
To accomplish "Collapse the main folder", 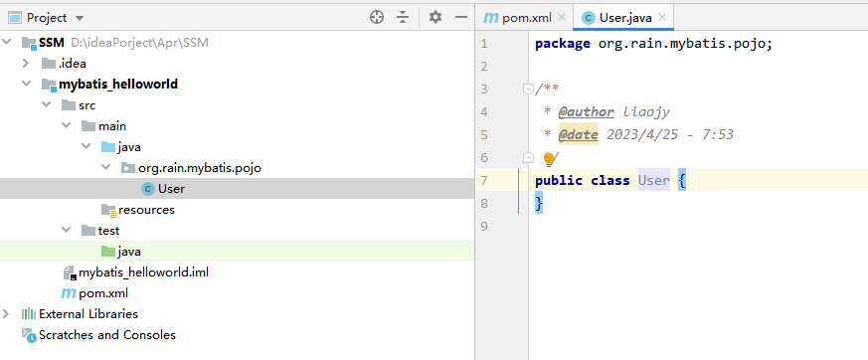I will pyautogui.click(x=66, y=126).
